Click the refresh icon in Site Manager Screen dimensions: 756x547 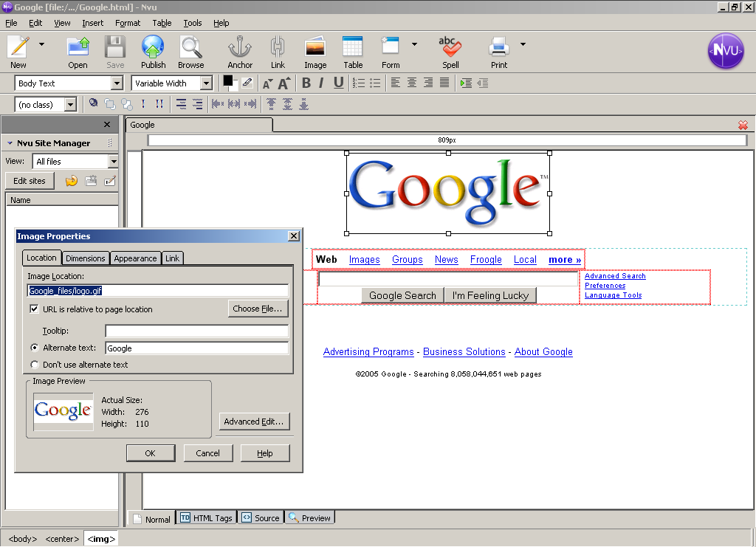[72, 181]
